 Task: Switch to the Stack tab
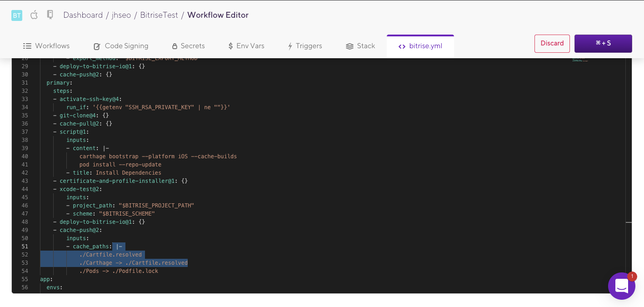(x=360, y=46)
